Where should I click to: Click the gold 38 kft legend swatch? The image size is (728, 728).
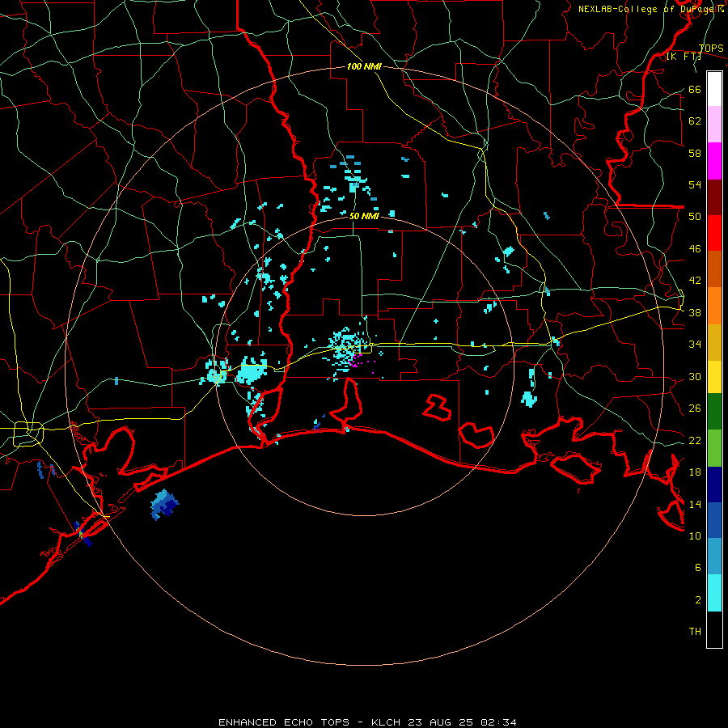point(714,342)
